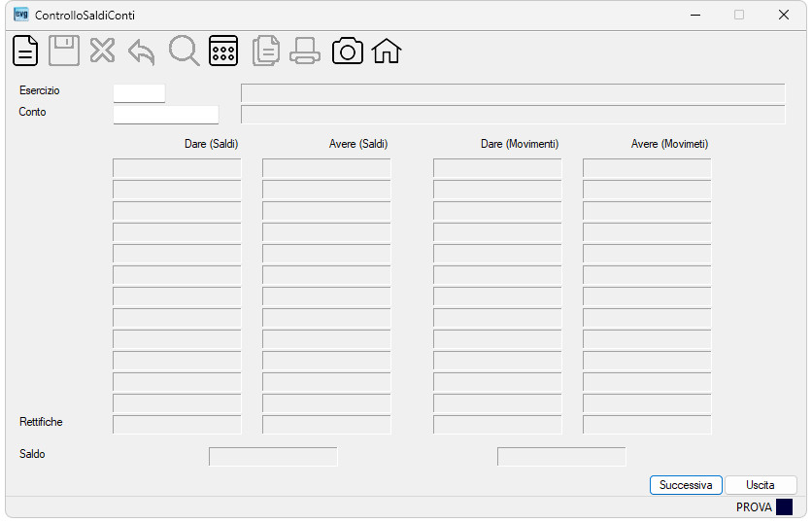Select the first Dare (Saldi) field
812x523 pixels.
[177, 168]
